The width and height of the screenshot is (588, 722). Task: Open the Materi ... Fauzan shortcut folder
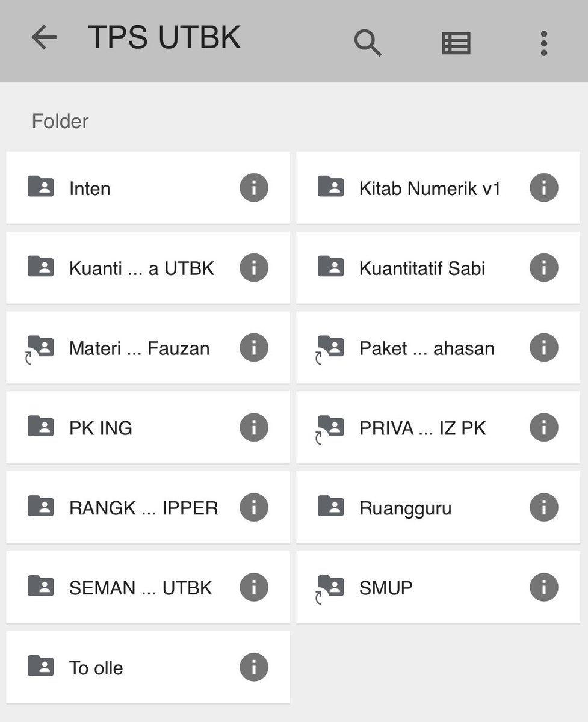click(x=148, y=348)
